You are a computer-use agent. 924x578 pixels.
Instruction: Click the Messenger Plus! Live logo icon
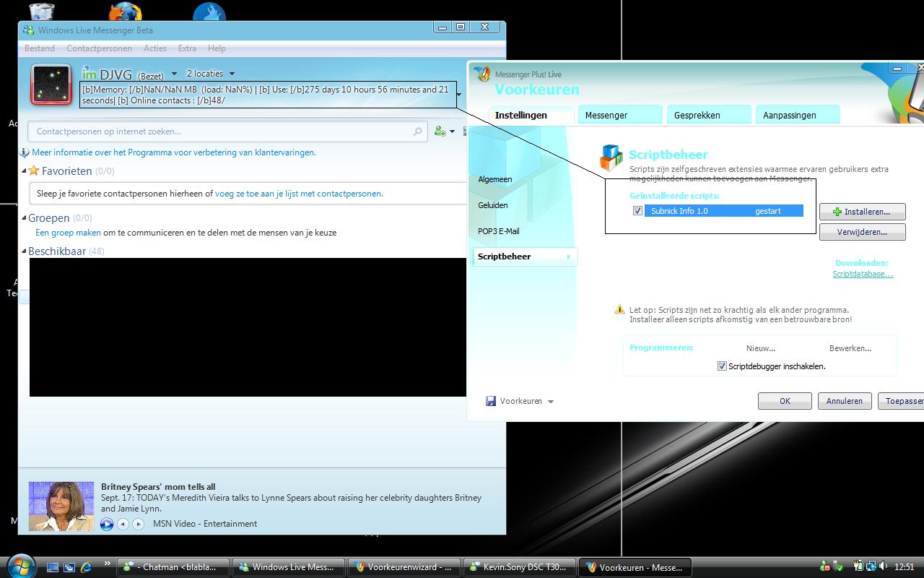[x=482, y=74]
